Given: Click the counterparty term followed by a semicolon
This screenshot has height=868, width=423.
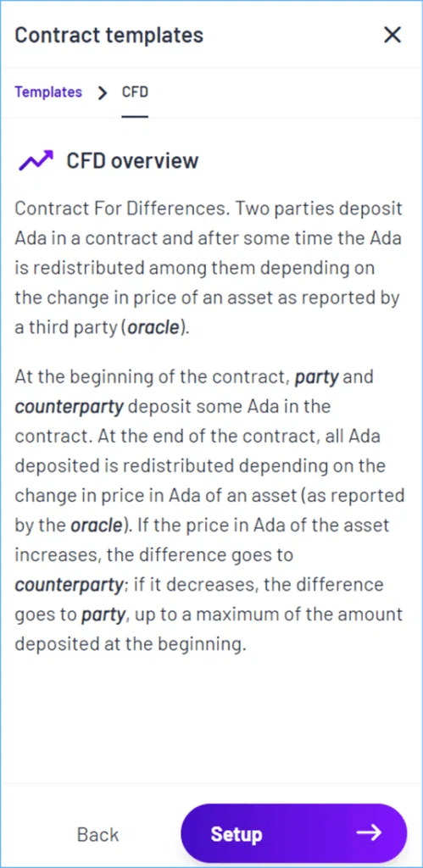Looking at the screenshot, I should point(70,585).
